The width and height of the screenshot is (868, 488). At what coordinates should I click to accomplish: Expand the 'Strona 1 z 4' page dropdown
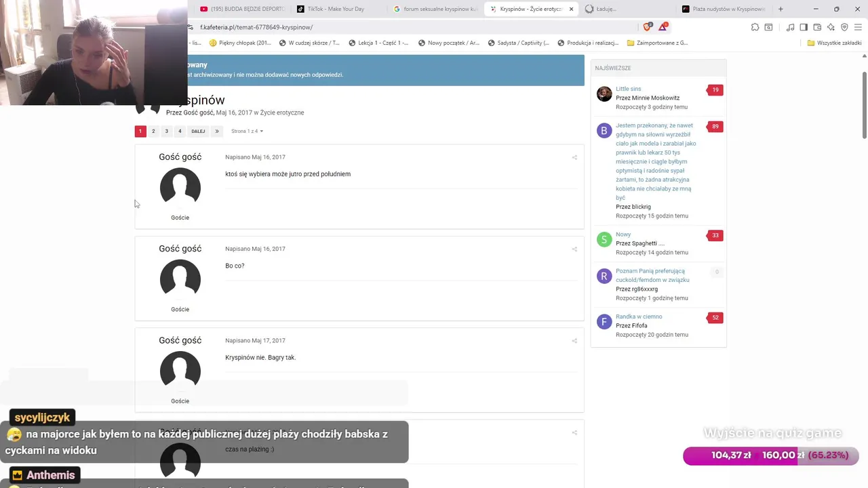247,131
